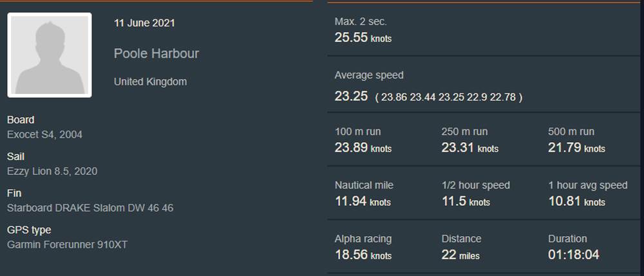Click the Ezzy Lion 8.5, 2020 sail entry
644x276 pixels.
pyautogui.click(x=52, y=171)
